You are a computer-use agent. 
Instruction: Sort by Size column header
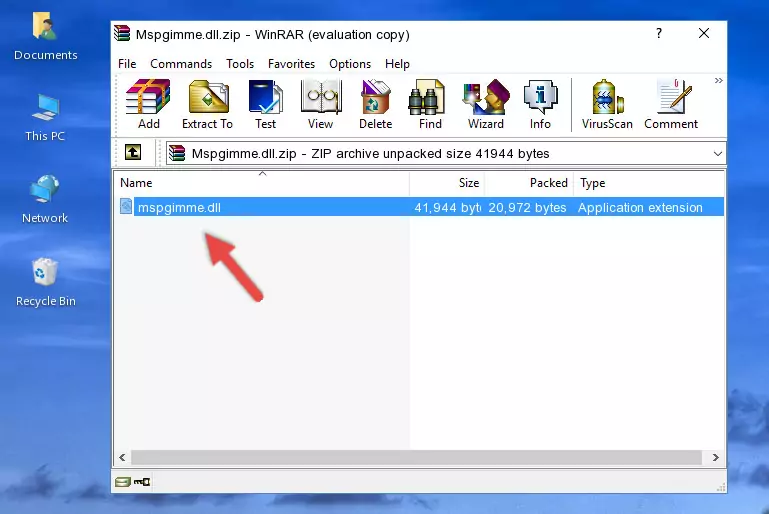447,183
